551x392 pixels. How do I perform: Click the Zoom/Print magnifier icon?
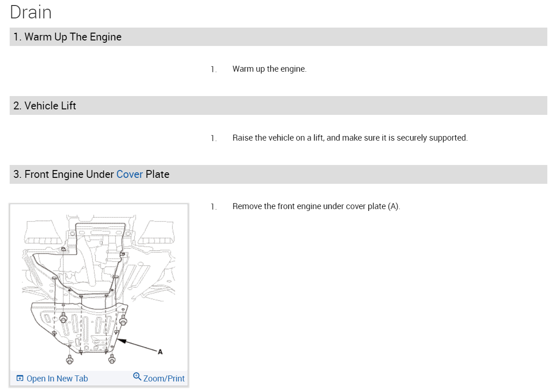[x=137, y=377]
